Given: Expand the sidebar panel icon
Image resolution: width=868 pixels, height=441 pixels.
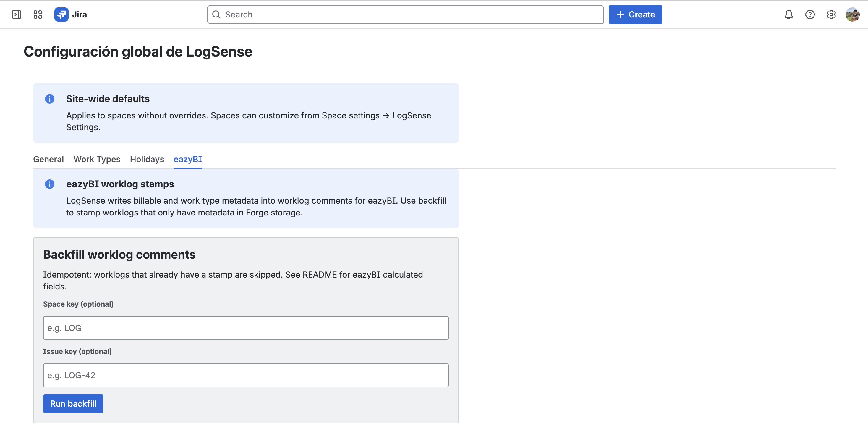Looking at the screenshot, I should pos(17,15).
